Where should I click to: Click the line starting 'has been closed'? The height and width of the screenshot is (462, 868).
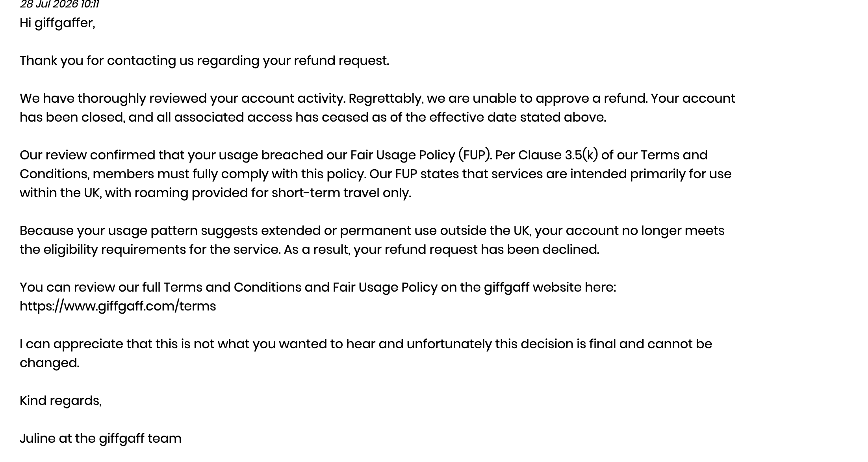pos(313,117)
